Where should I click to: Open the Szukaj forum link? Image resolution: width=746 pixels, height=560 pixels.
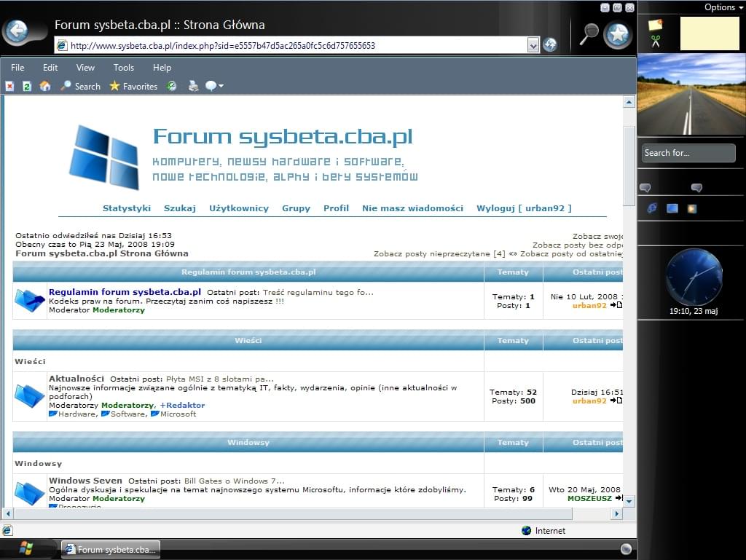tap(180, 208)
